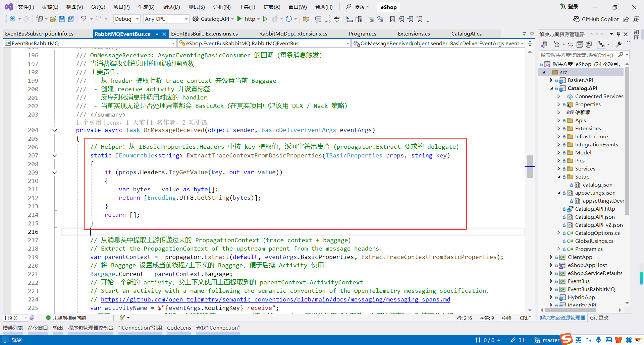Open the Git menu
644x345 pixels.
pyautogui.click(x=98, y=7)
